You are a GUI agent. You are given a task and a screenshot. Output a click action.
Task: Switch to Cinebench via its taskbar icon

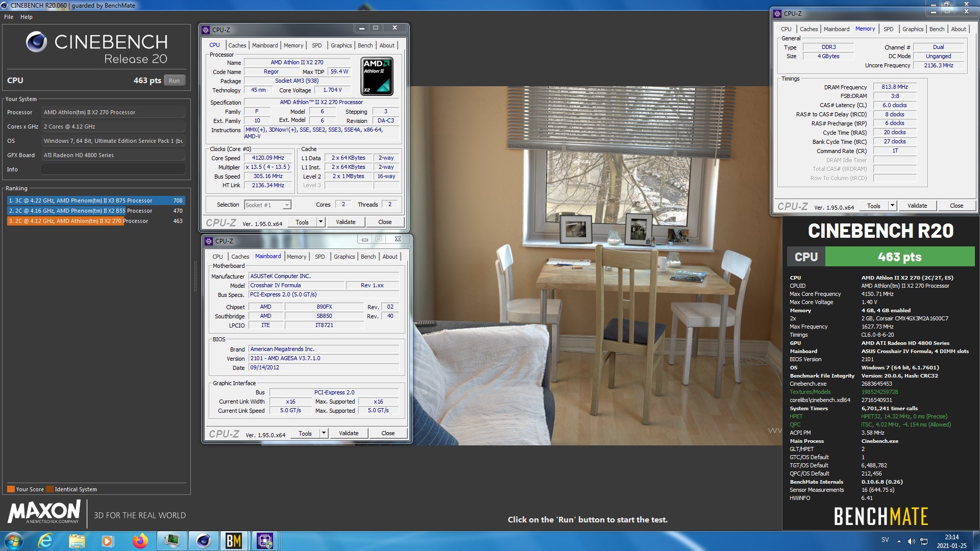point(203,541)
